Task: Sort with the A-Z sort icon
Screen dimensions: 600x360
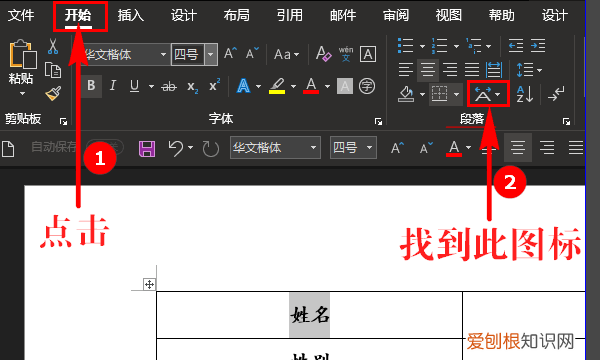Action: (x=525, y=94)
